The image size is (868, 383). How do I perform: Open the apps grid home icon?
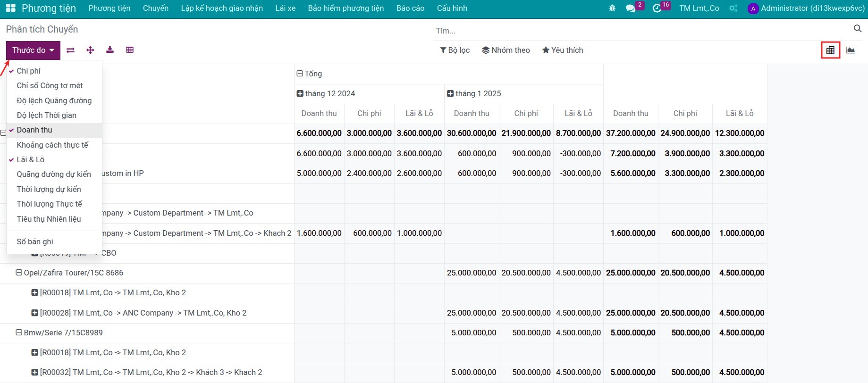[10, 8]
